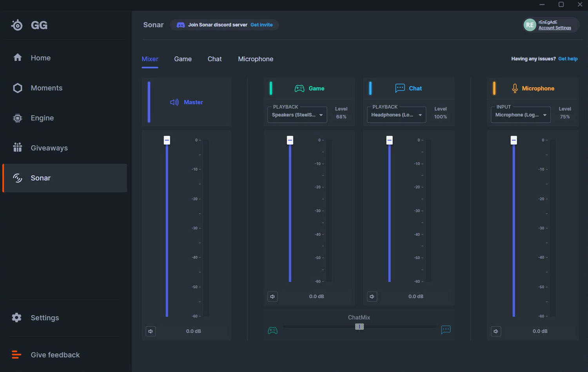Screen dimensions: 588x372
Task: Click the Engine chip icon
Action: pos(18,118)
